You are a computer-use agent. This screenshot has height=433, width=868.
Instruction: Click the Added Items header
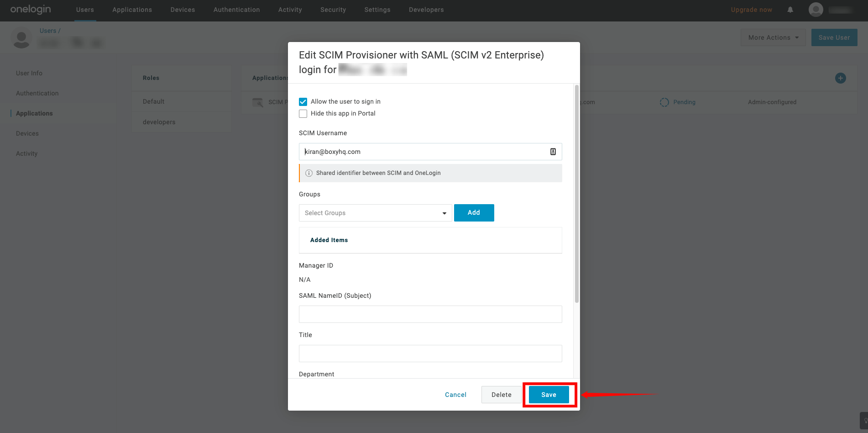(329, 240)
